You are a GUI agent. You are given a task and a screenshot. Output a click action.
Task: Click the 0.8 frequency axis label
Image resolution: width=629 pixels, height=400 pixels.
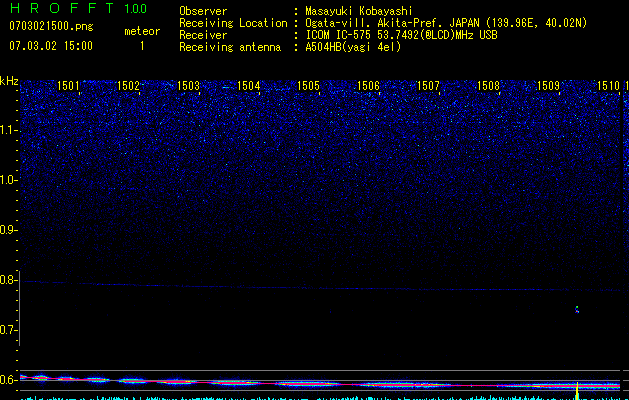click(7, 280)
